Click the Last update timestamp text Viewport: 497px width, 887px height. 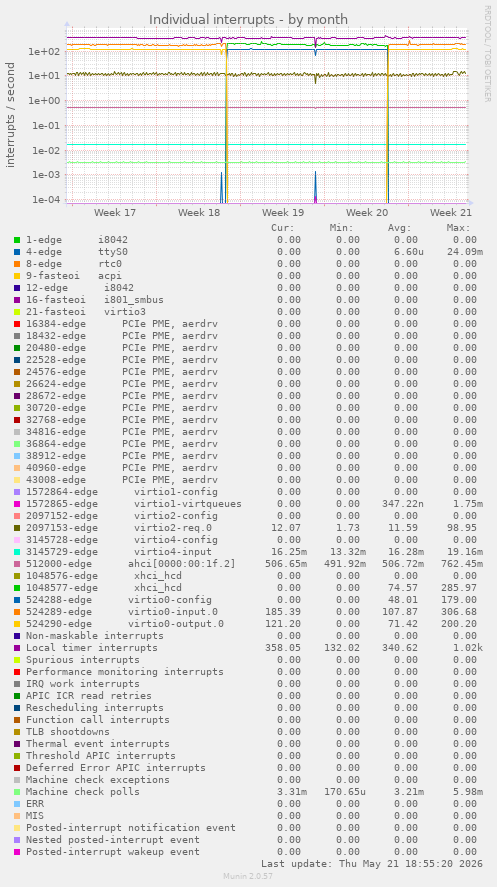click(x=372, y=863)
